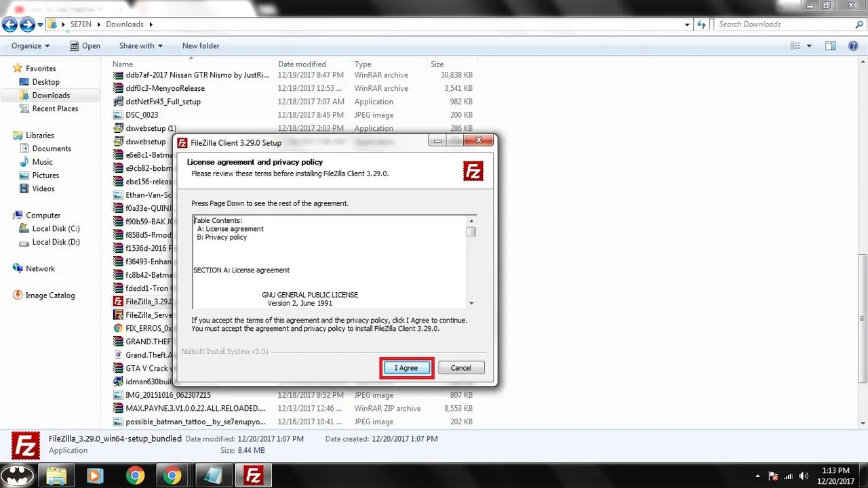Click the Explorer back navigation arrow
This screenshot has width=868, height=488.
point(9,24)
